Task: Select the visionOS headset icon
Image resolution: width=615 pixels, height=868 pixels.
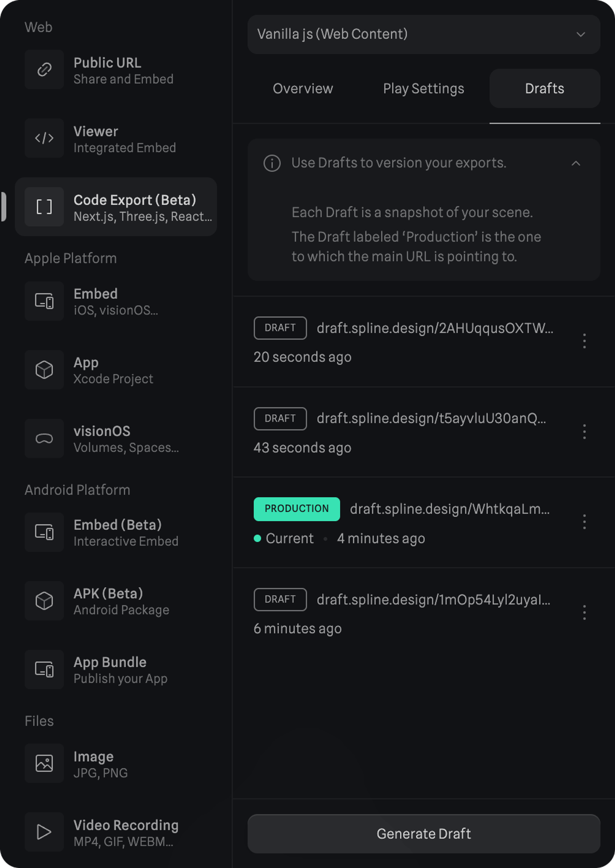Action: pyautogui.click(x=44, y=438)
